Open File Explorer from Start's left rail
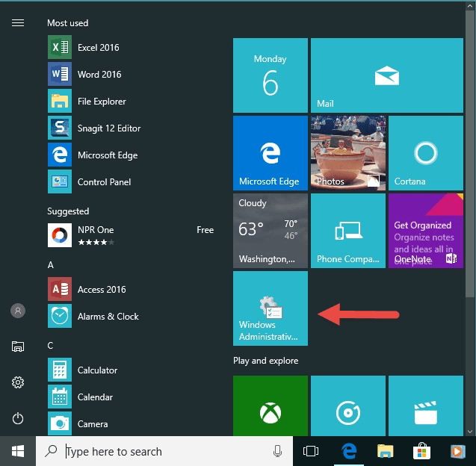This screenshot has height=466, width=476. (x=18, y=347)
